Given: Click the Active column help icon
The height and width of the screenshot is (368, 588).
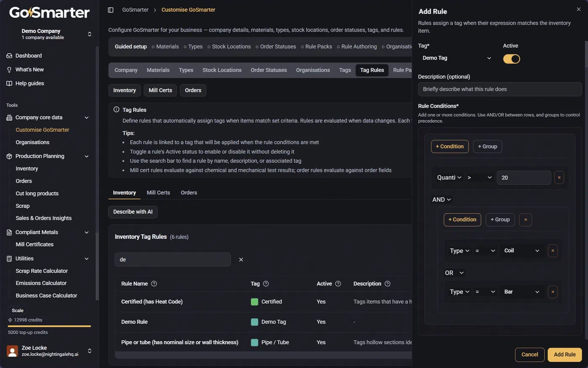Looking at the screenshot, I should click(338, 284).
